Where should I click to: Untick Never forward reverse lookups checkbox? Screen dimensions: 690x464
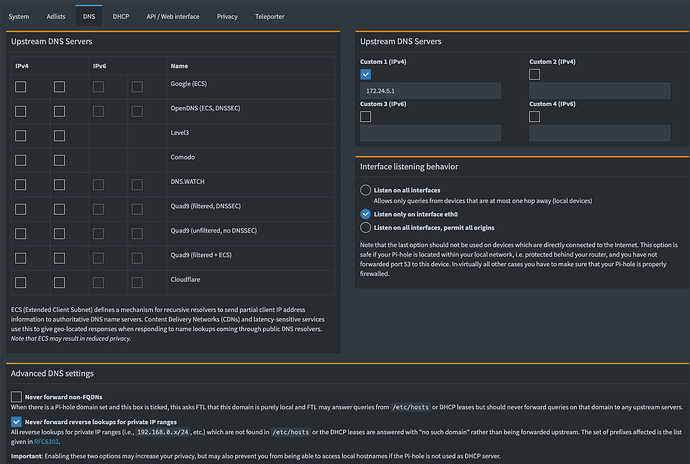16,421
